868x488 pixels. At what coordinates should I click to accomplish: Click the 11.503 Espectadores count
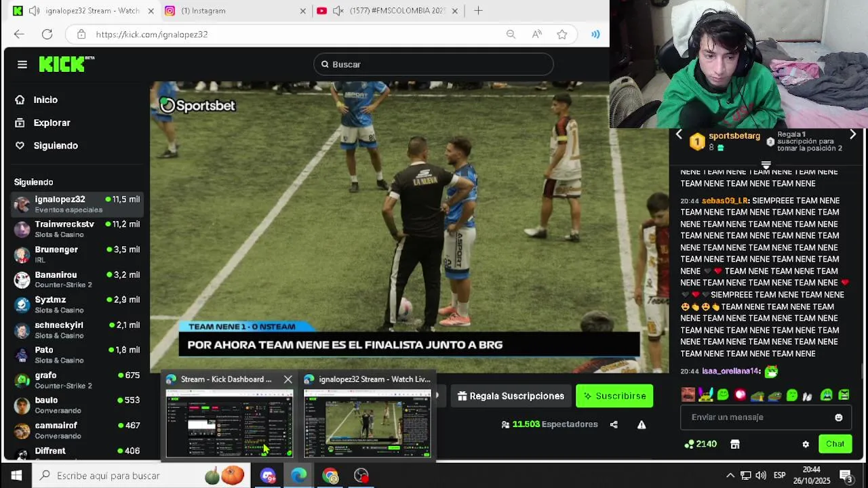(549, 424)
